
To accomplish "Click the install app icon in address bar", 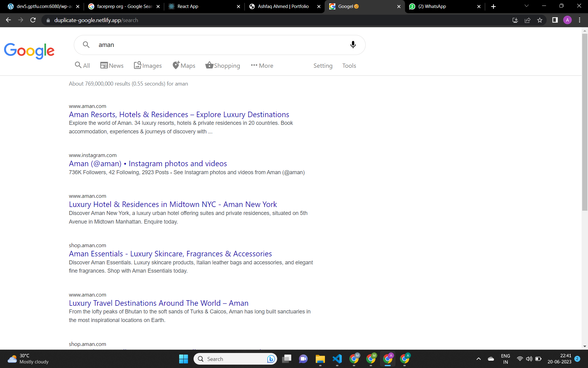I will click(x=515, y=20).
